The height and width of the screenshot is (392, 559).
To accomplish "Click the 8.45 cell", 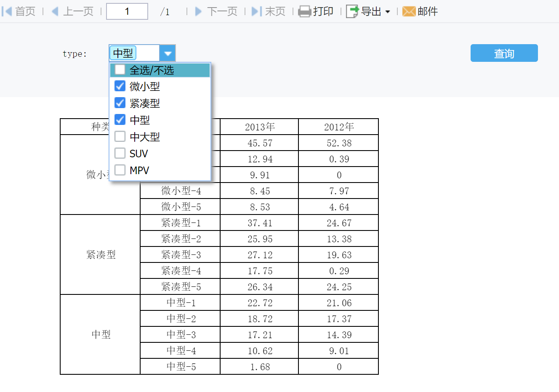I will click(x=259, y=191).
